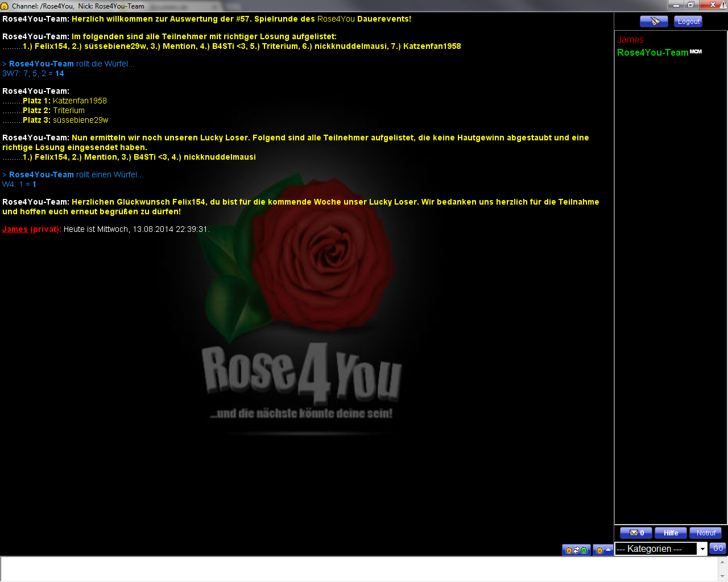Expand the smiley picker with up arrow
Image resolution: width=728 pixels, height=582 pixels.
click(603, 550)
